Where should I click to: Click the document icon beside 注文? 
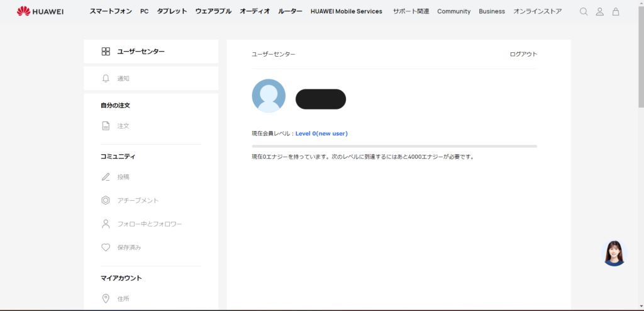106,126
